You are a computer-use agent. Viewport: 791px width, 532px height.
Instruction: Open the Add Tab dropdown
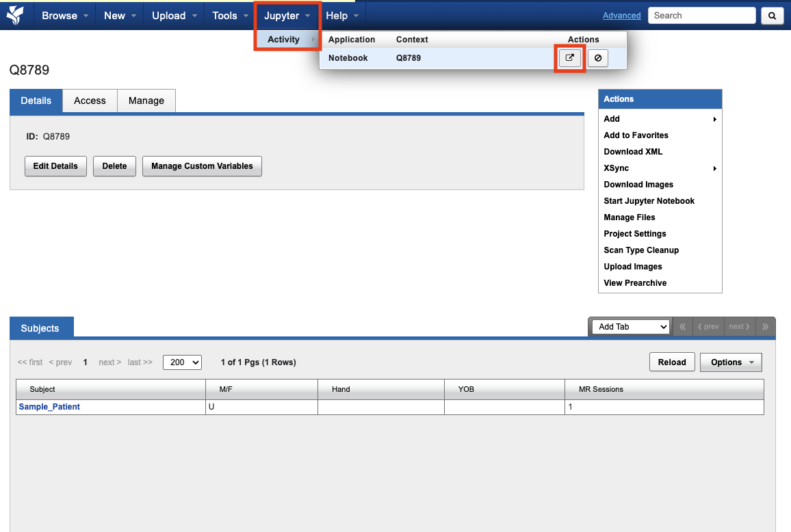[630, 327]
